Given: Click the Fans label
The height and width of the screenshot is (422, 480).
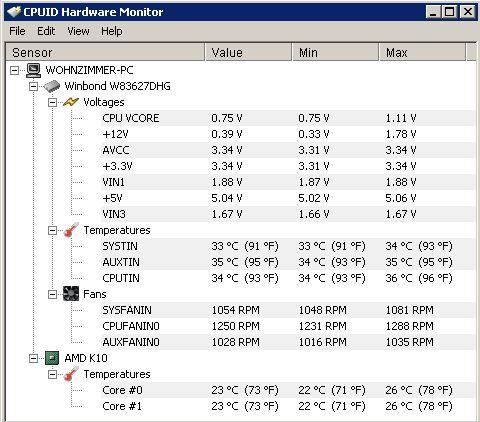Looking at the screenshot, I should (95, 294).
